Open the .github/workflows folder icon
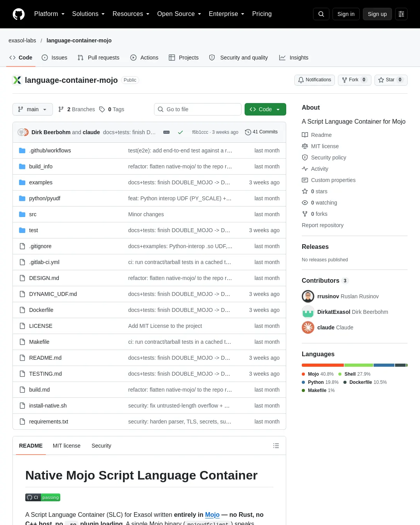 pos(22,150)
